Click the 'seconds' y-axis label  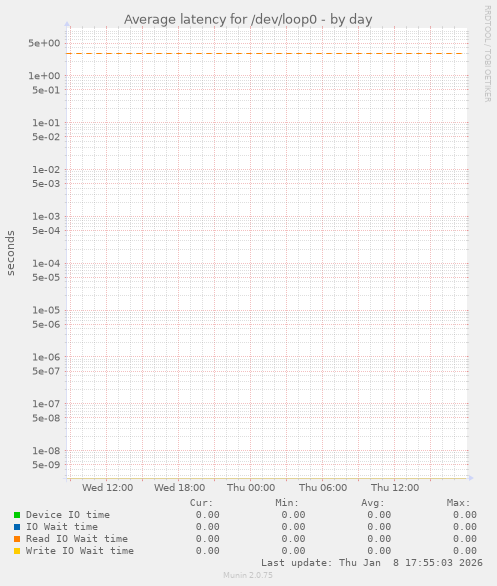[x=10, y=253]
